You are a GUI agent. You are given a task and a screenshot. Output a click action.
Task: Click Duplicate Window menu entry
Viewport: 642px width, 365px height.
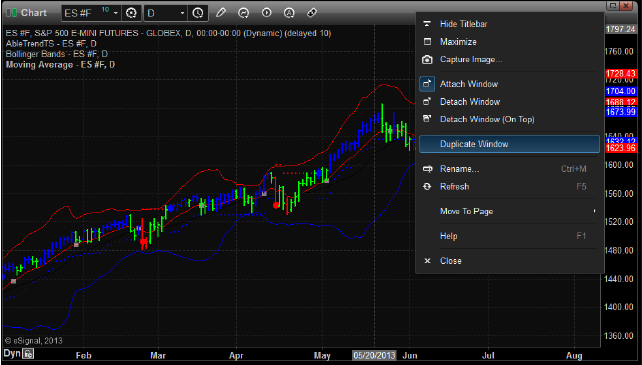tap(509, 144)
